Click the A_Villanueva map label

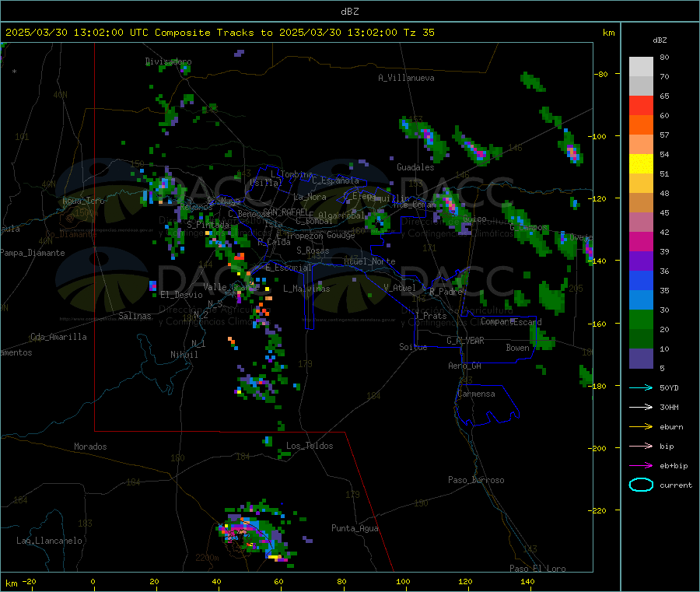coord(406,78)
